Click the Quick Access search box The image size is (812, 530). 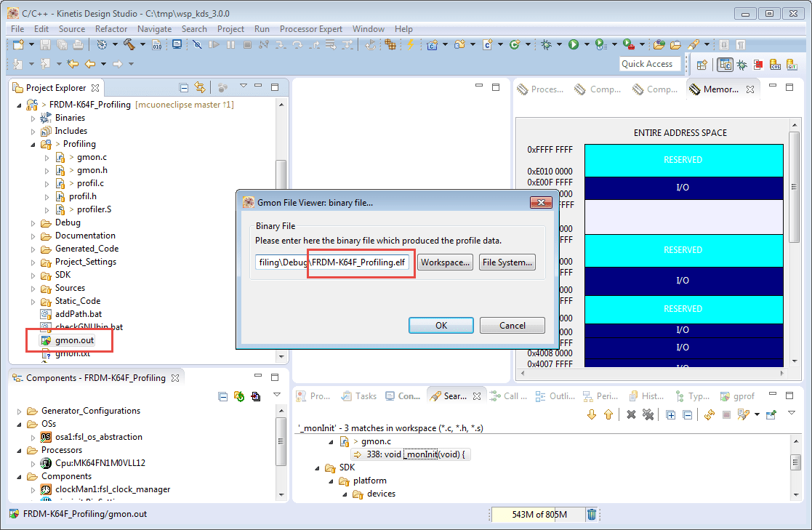coord(651,64)
